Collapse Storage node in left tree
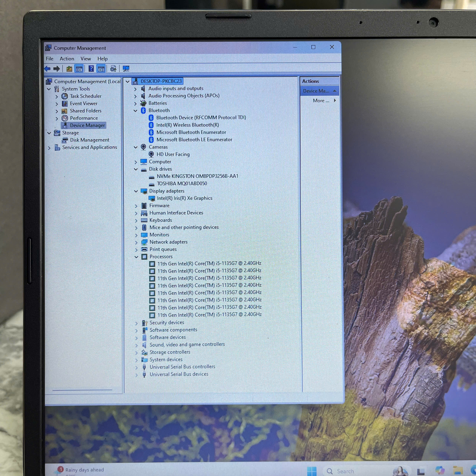This screenshot has height=476, width=476. click(49, 133)
